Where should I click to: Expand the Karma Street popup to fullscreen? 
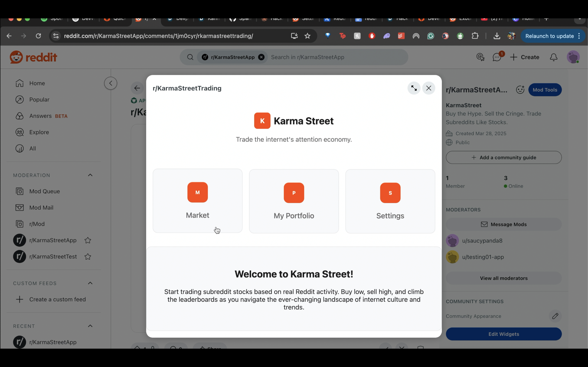click(x=414, y=88)
